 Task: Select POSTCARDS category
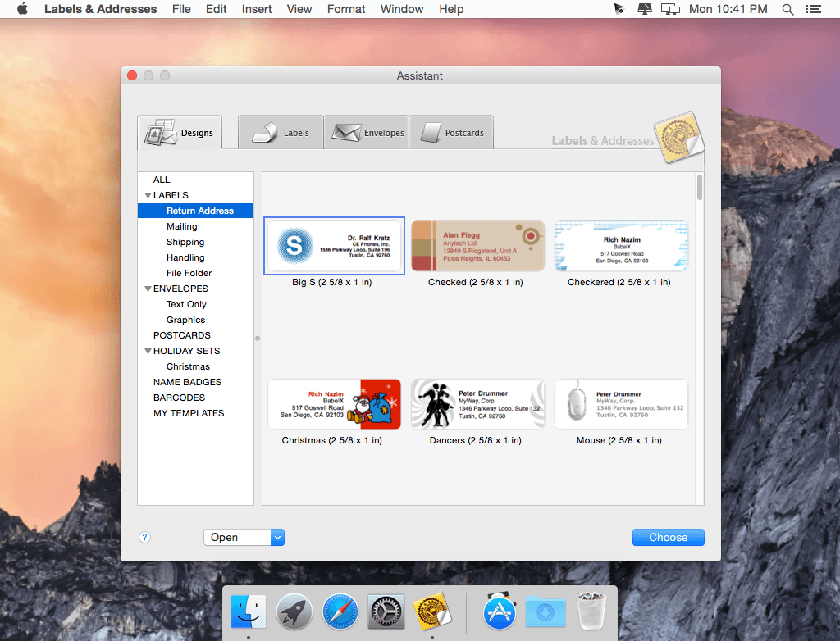(195, 335)
